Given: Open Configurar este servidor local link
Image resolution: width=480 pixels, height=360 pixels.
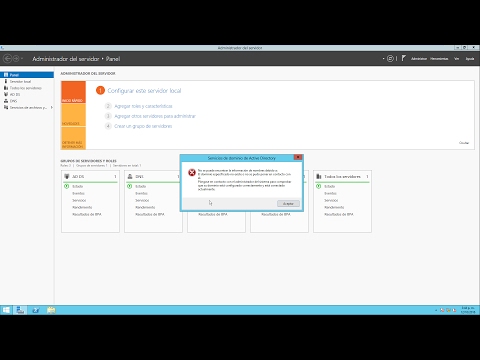Looking at the screenshot, I should [144, 91].
